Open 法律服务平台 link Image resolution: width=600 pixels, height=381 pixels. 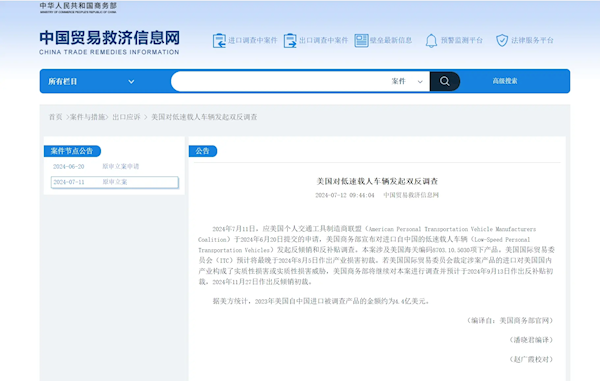532,40
